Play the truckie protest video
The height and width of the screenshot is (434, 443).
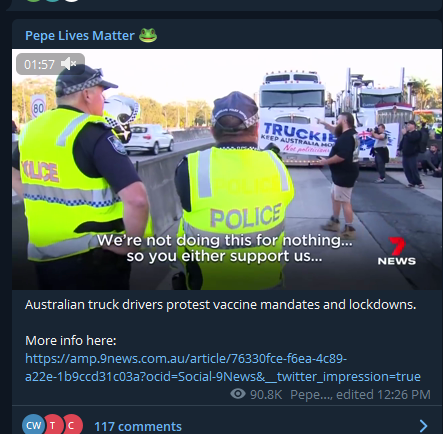(x=227, y=169)
